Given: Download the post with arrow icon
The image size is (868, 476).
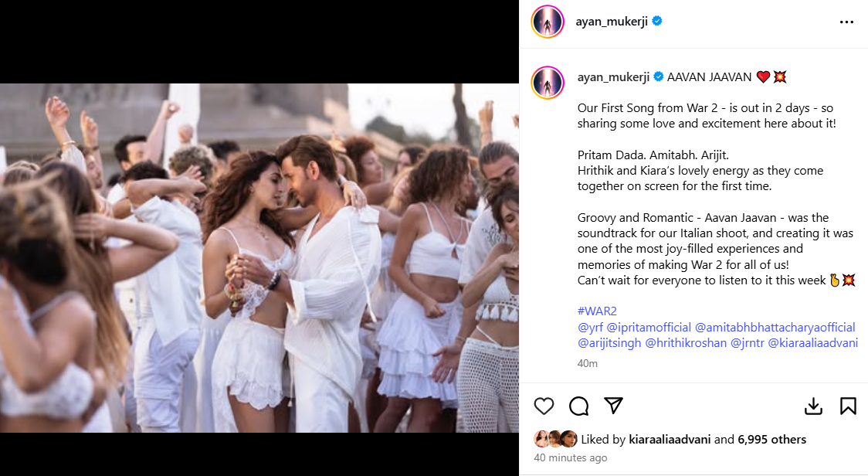Looking at the screenshot, I should pos(813,406).
